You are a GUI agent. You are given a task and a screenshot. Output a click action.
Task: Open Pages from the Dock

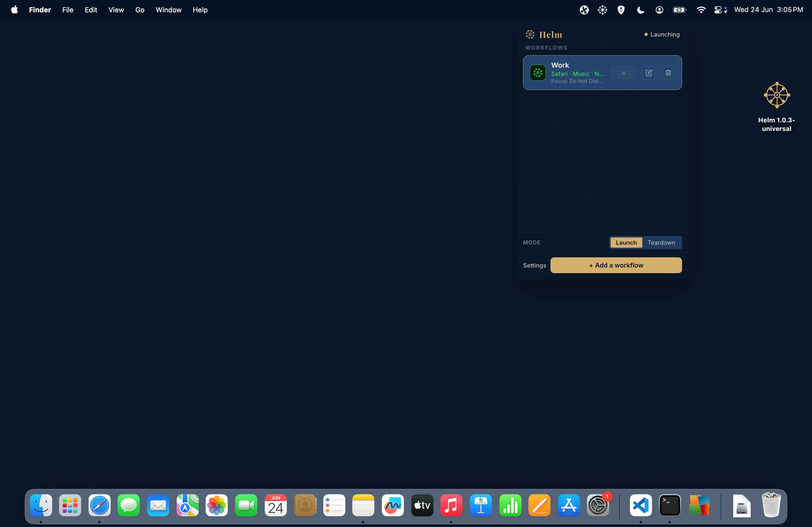539,505
